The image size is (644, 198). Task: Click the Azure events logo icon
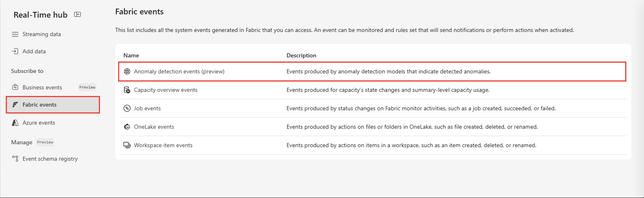[15, 123]
